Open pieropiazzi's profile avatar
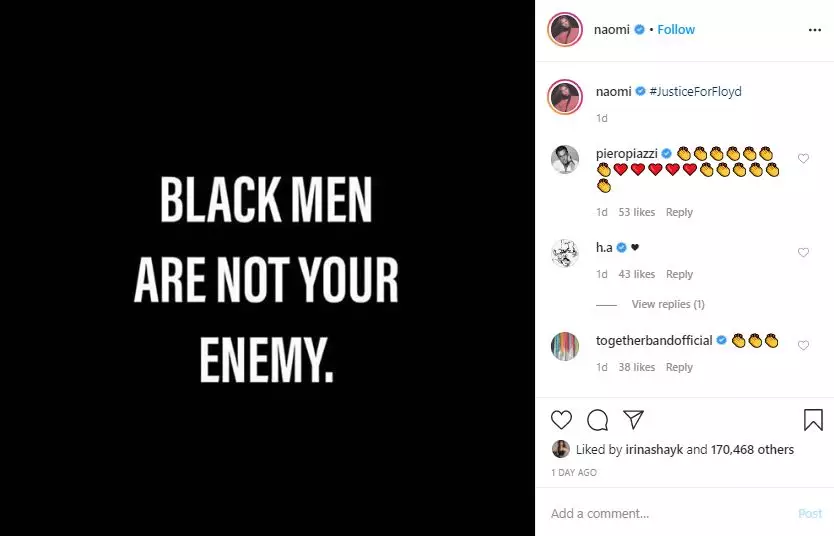The width and height of the screenshot is (834, 536). (x=565, y=160)
